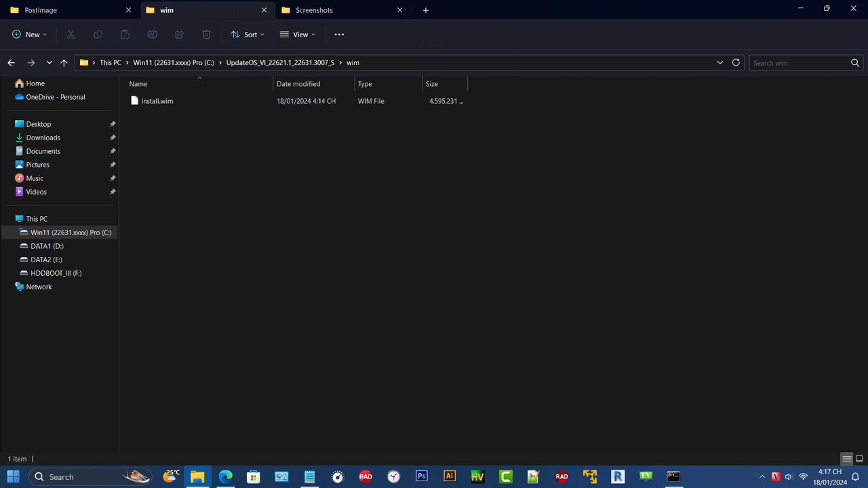Click the Paste icon in the toolbar
This screenshot has width=868, height=488.
pos(125,34)
